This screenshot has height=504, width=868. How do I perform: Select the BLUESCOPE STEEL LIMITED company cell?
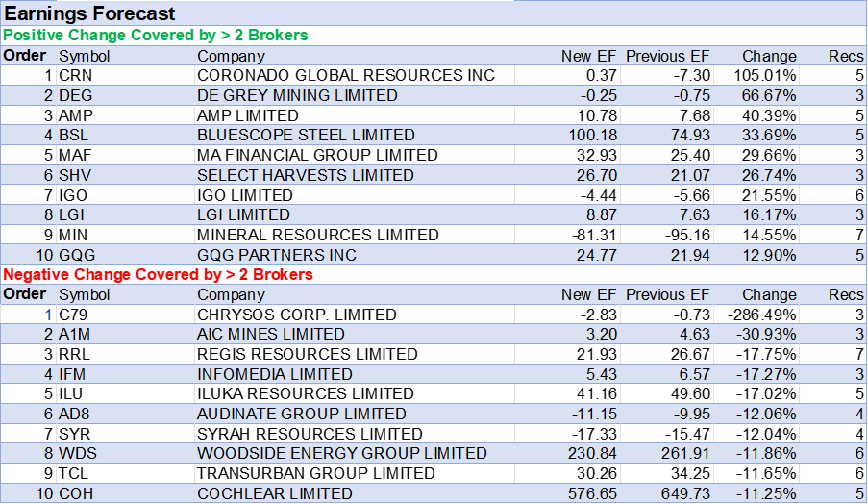(x=306, y=136)
